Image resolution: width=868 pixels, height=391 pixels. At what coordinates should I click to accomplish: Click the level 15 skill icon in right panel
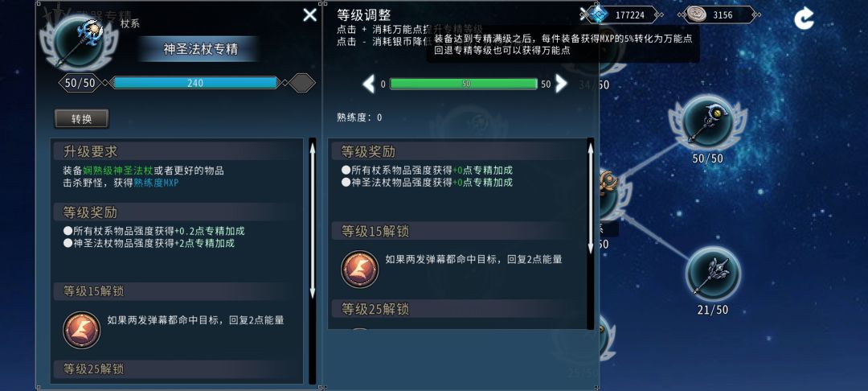(x=359, y=270)
